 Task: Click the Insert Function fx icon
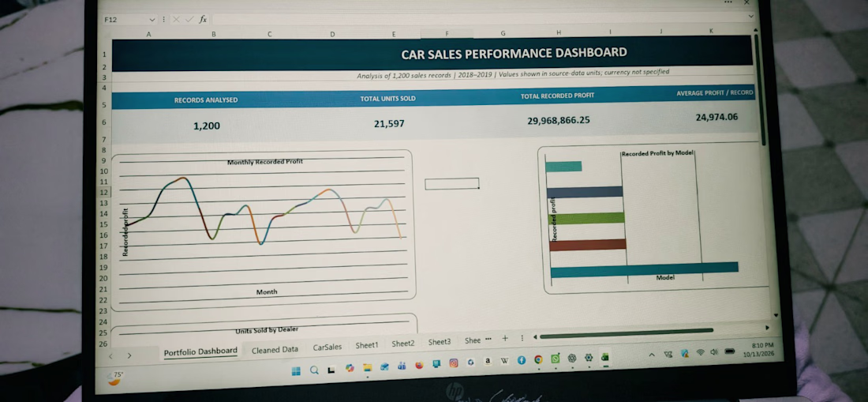point(203,20)
